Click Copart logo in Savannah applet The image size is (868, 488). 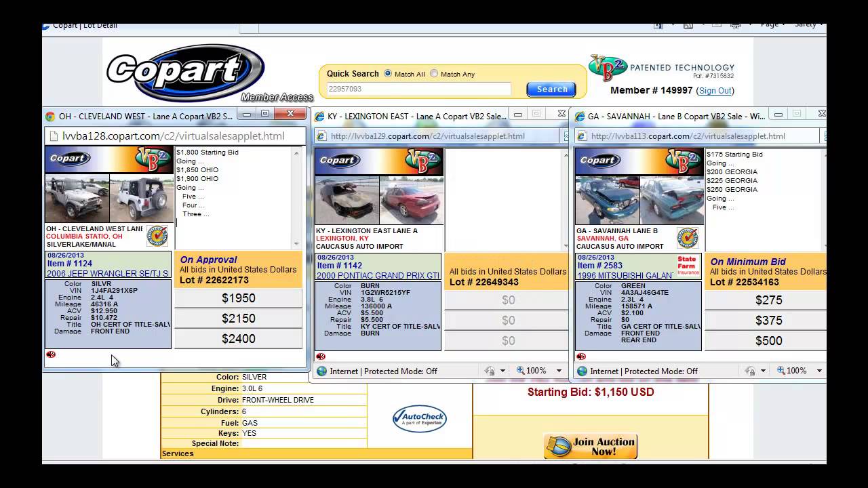599,161
